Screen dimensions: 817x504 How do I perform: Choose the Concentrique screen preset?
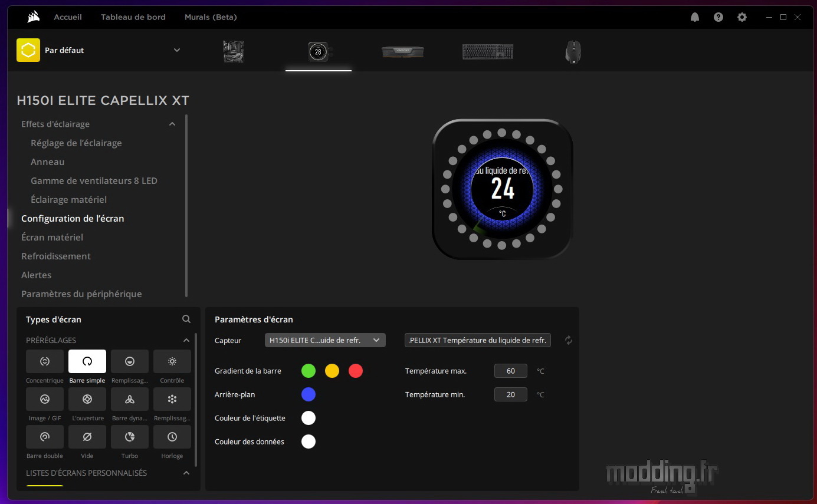pyautogui.click(x=45, y=361)
